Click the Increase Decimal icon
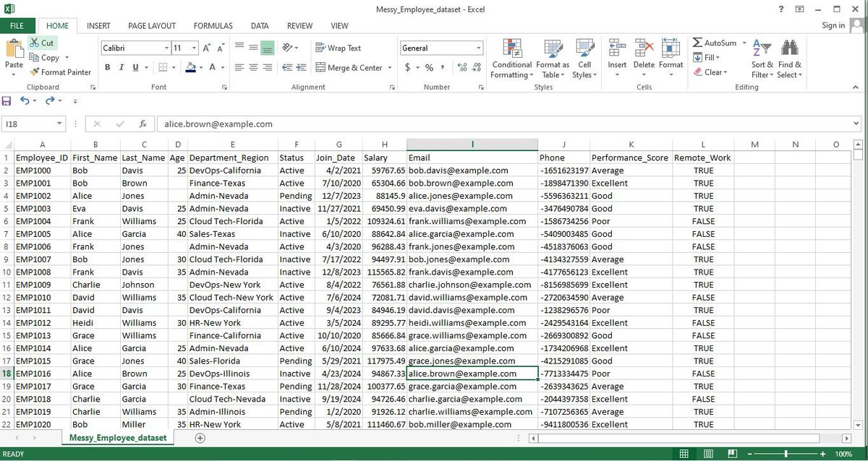 463,67
